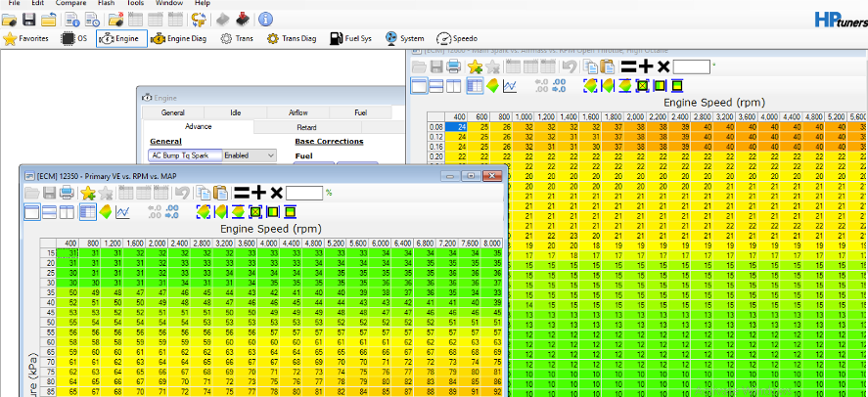The image size is (868, 397).
Task: Open the System section
Action: [x=405, y=39]
